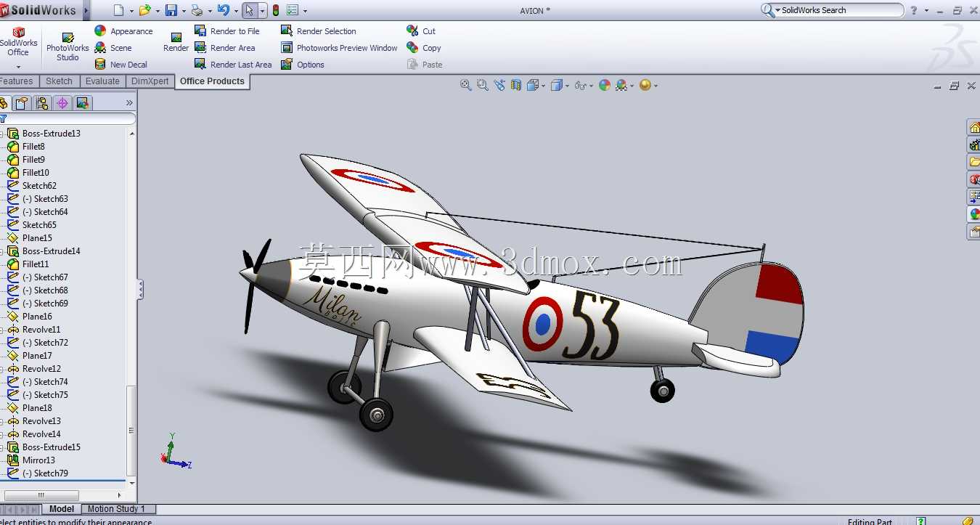Edit Appearance from the view toolbar
Image resolution: width=980 pixels, height=525 pixels.
[x=605, y=85]
